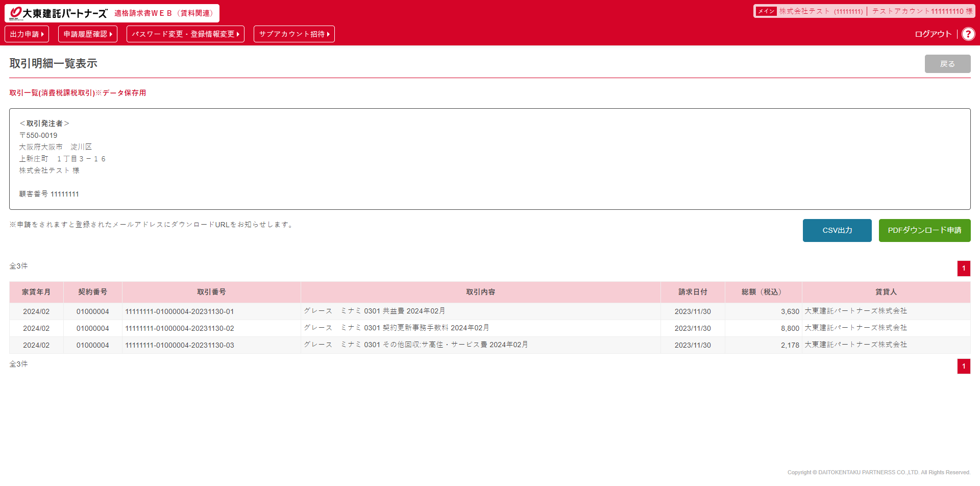
Task: Open the help question mark icon
Action: [968, 34]
